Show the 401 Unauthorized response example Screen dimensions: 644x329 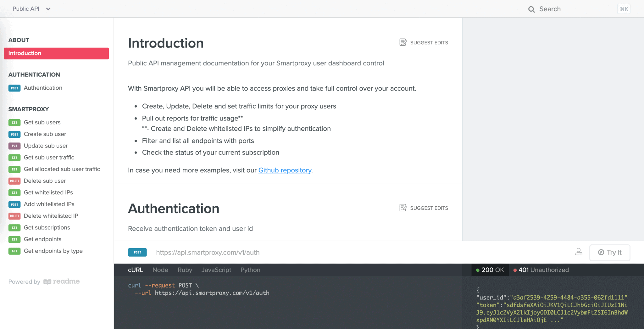coord(541,270)
